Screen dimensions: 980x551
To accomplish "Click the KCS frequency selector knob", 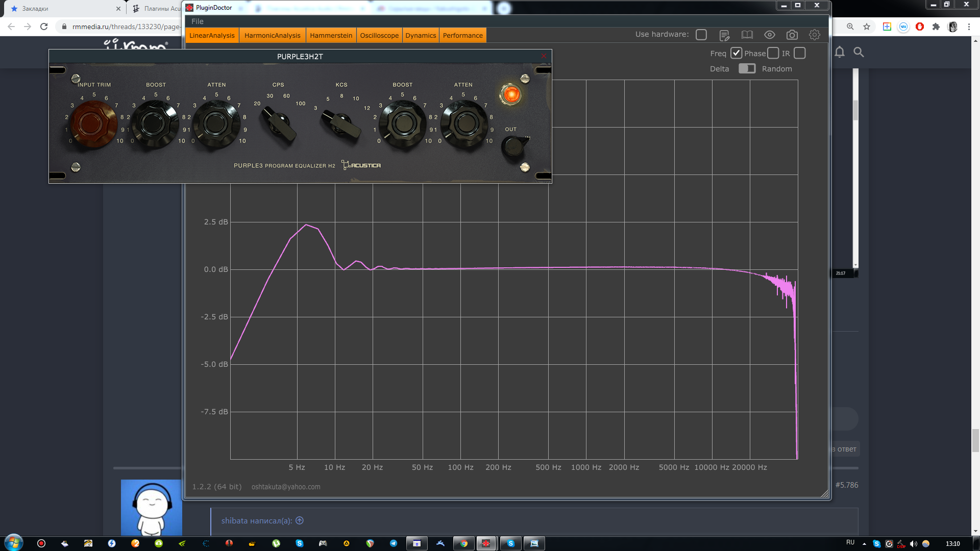I will (340, 123).
